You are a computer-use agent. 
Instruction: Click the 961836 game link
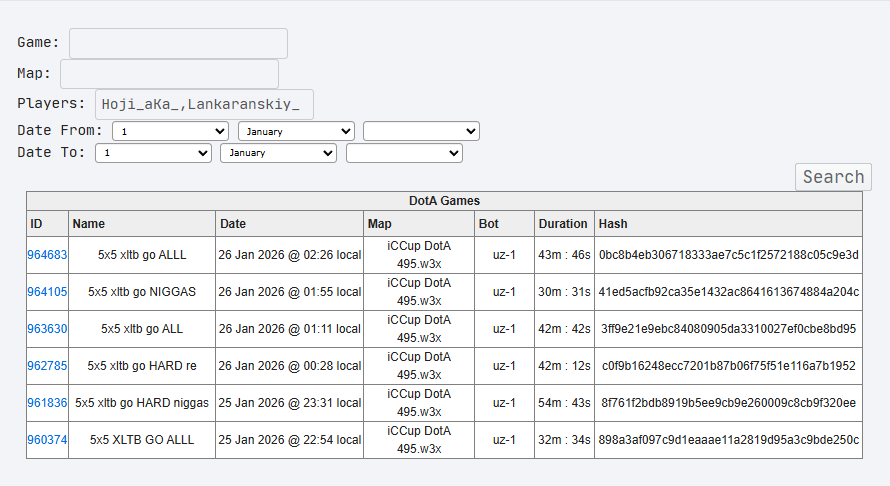coord(47,403)
